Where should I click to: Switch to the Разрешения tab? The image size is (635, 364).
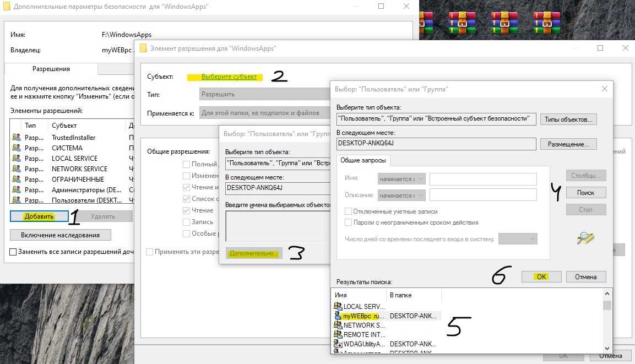(51, 69)
